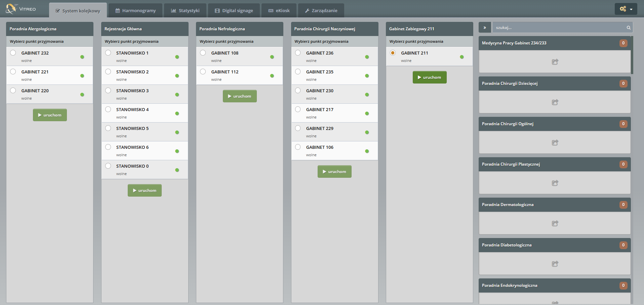Open the settings gears dropdown menu
Viewport: 644px width, 305px height.
(626, 9)
